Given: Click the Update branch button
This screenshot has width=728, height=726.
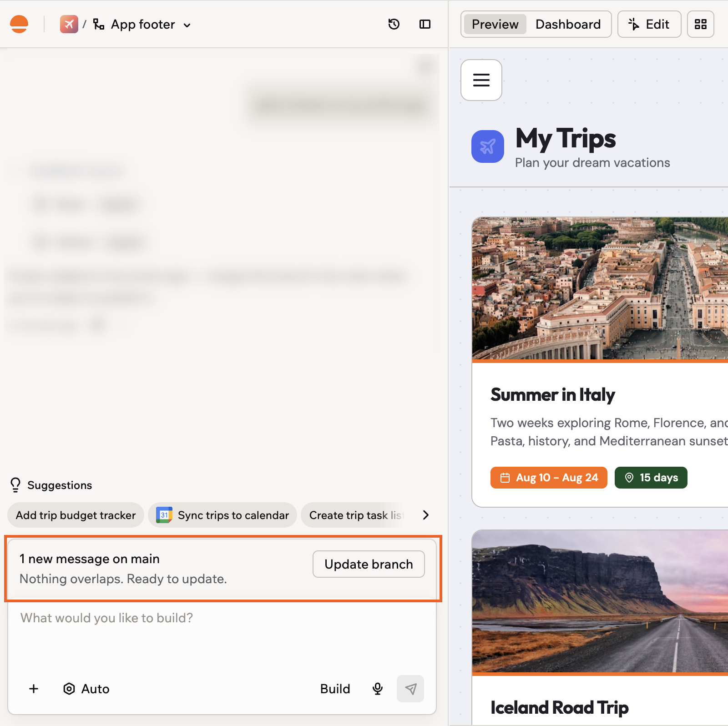Looking at the screenshot, I should pos(369,564).
